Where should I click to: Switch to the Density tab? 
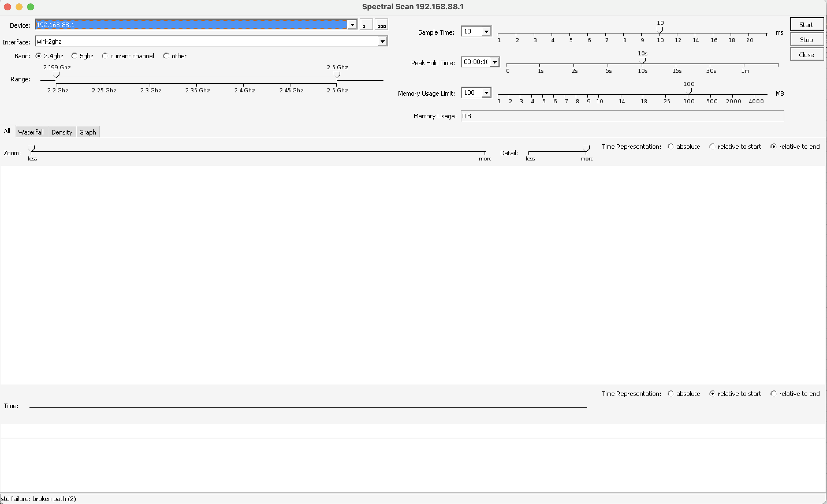[x=62, y=132]
